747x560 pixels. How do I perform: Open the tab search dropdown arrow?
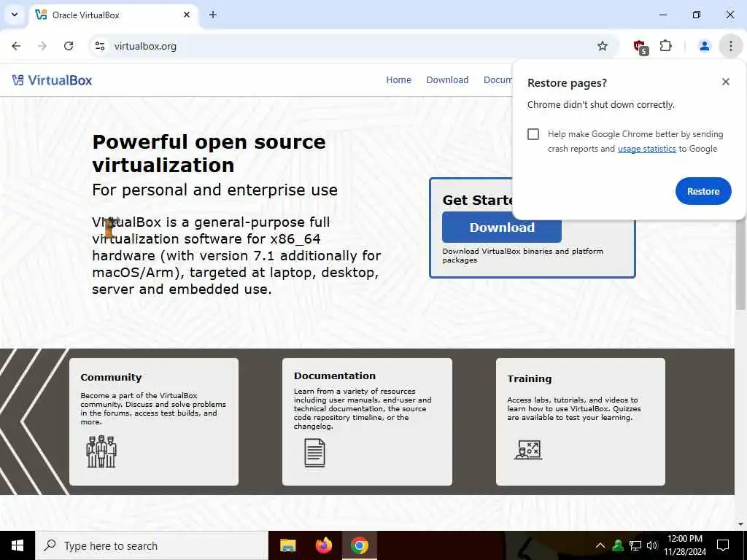15,15
